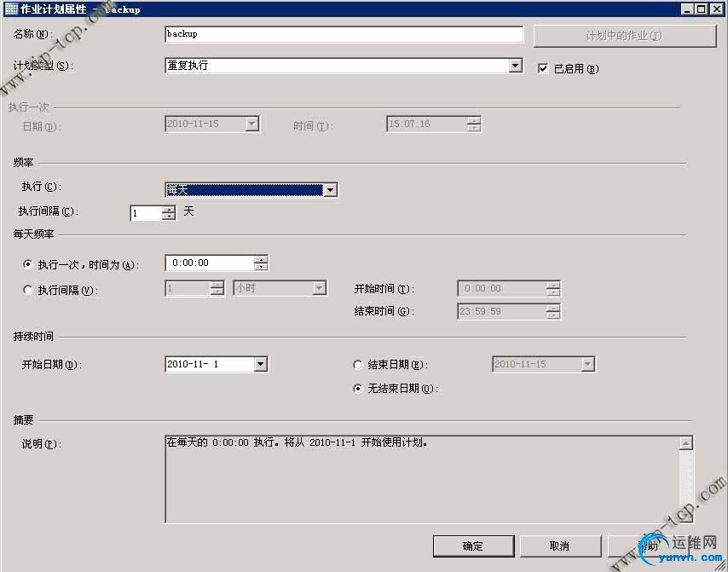Click the window title bar grid icon
This screenshot has height=572, width=728.
coord(11,9)
